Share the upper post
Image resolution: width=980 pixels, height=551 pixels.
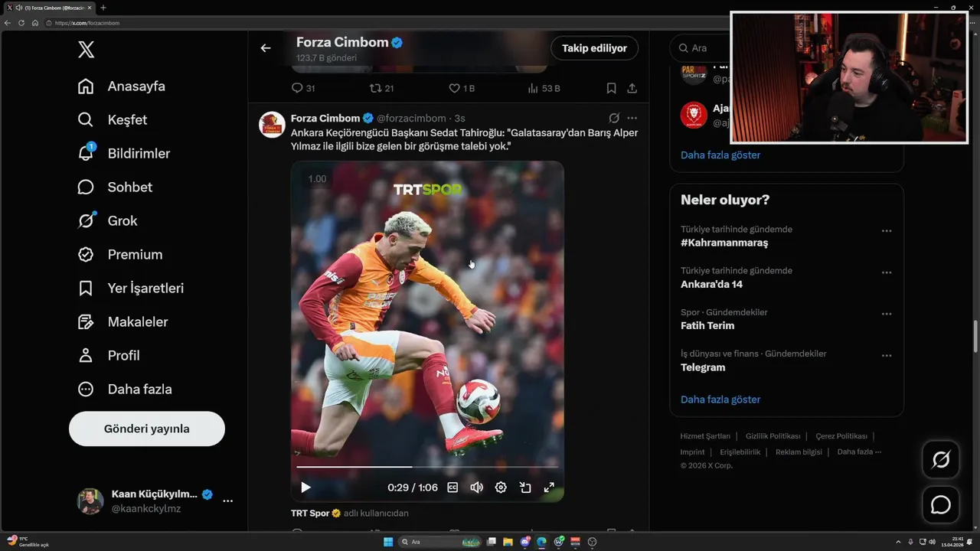click(x=632, y=88)
